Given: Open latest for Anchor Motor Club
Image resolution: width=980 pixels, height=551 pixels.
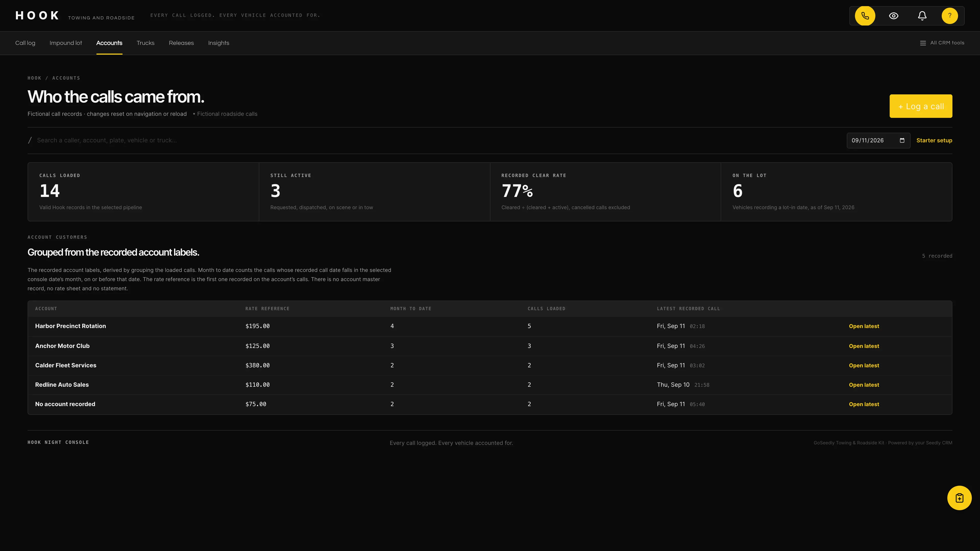Looking at the screenshot, I should [864, 346].
